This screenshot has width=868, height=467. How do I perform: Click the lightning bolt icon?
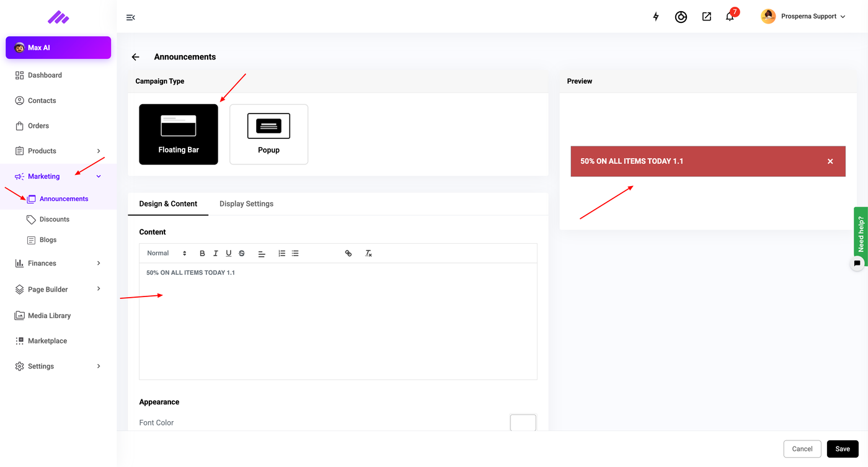click(x=656, y=17)
